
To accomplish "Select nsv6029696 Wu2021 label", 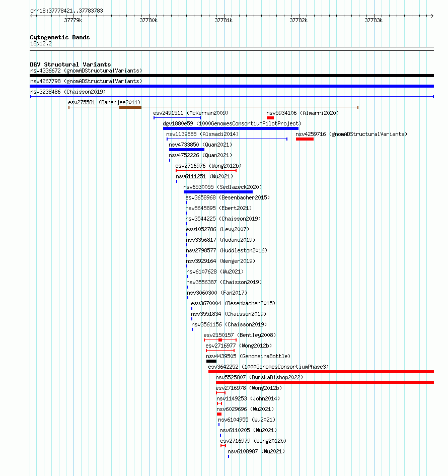I will 245,409.
